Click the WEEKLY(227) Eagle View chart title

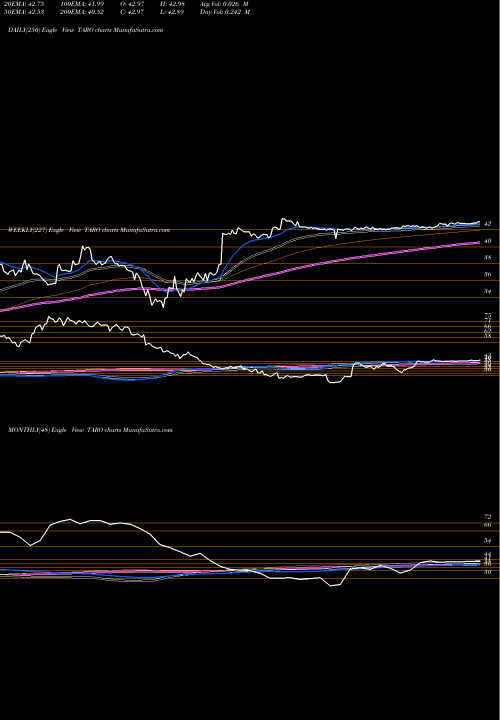pyautogui.click(x=89, y=230)
